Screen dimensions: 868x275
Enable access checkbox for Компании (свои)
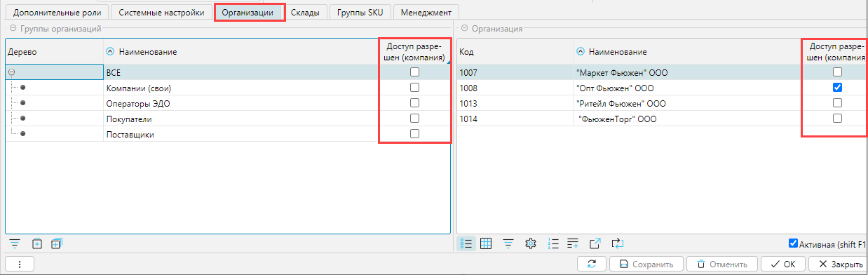tap(415, 88)
